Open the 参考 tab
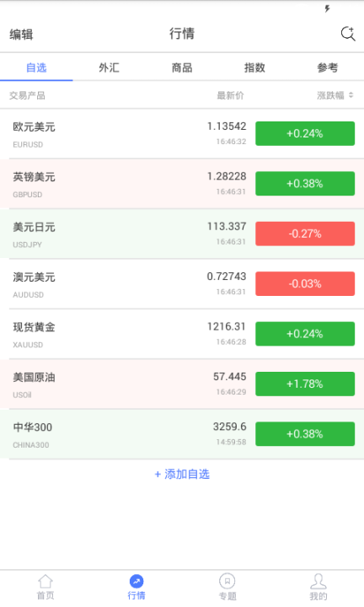Screen dimensions: 364x607 327,67
